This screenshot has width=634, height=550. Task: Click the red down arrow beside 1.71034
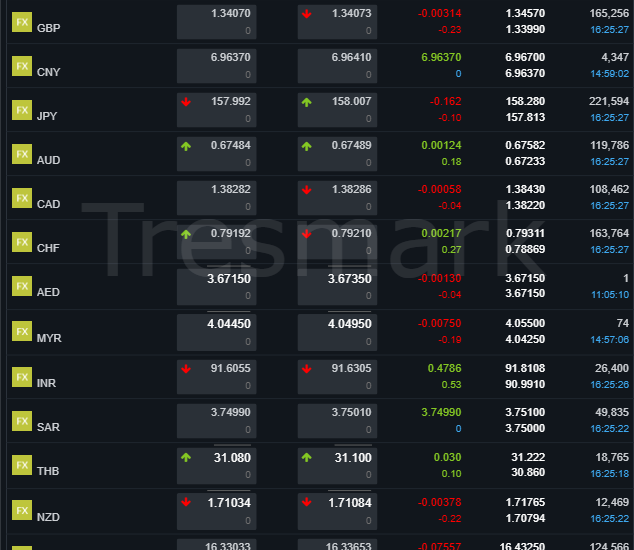click(186, 502)
